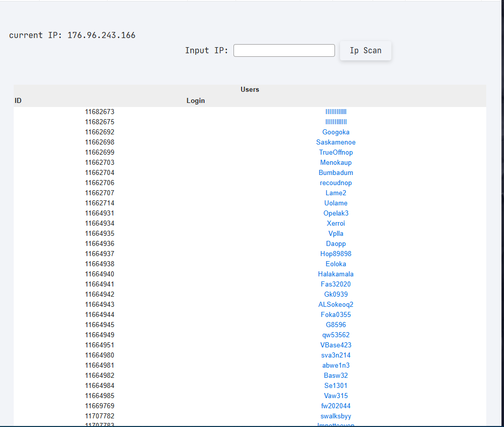Viewport: 504px width, 427px height.
Task: Open the Bumbadum user profile link
Action: (336, 173)
